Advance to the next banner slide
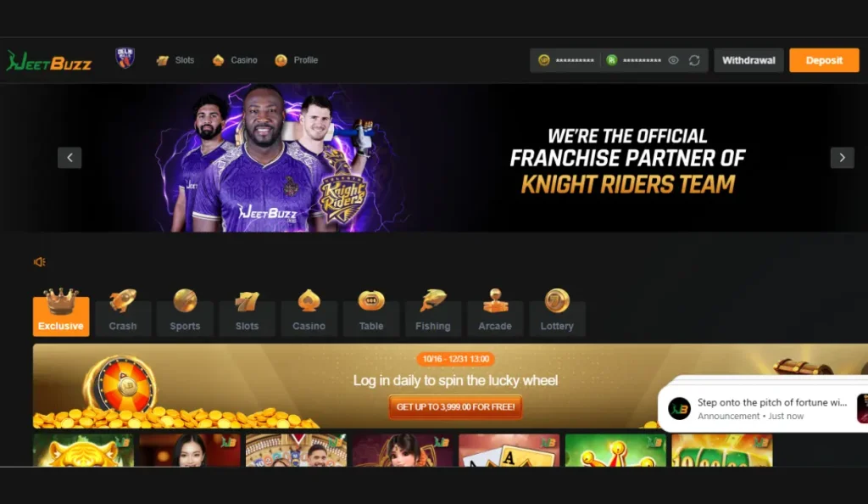The image size is (868, 504). tap(842, 158)
